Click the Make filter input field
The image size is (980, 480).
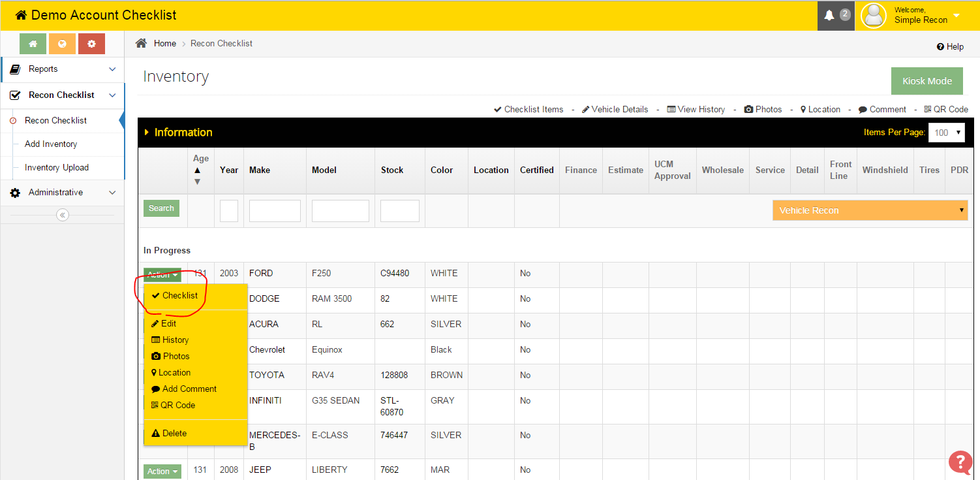tap(275, 211)
